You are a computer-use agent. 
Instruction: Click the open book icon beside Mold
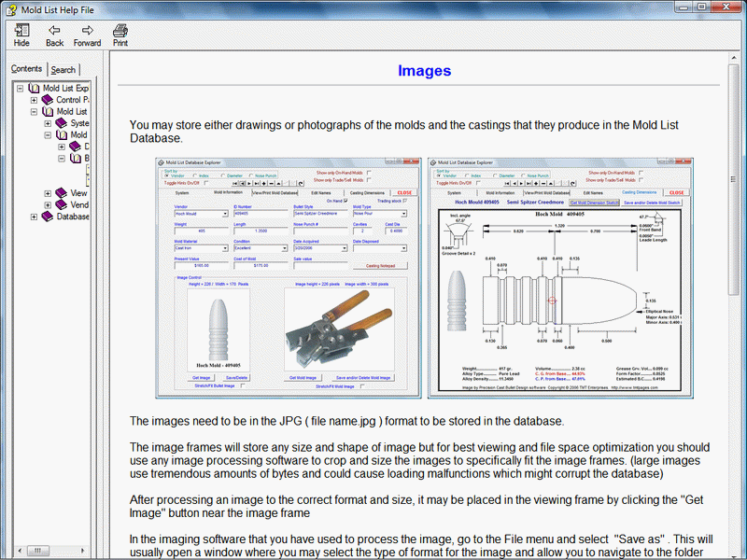[x=62, y=134]
